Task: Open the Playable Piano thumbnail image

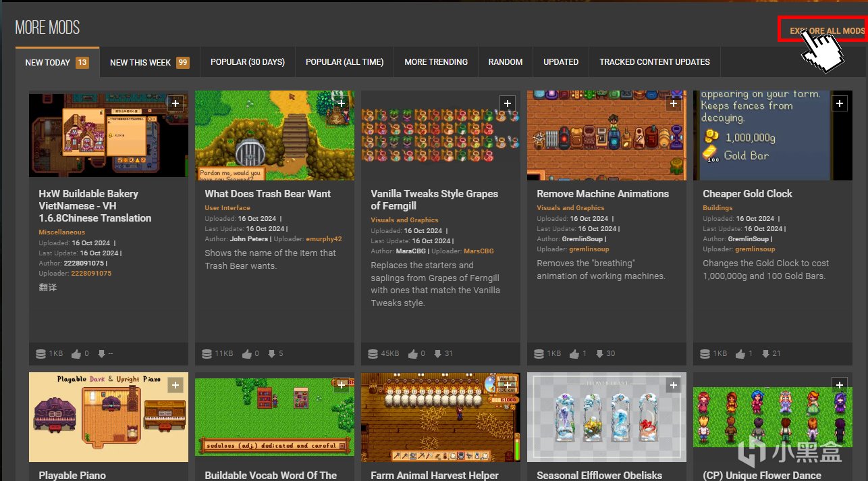Action: point(109,417)
